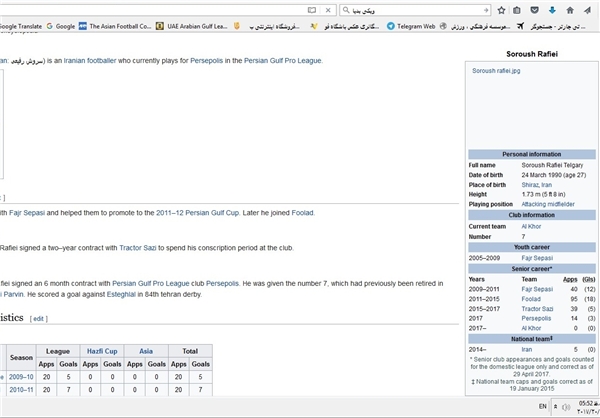Click the volume speaker tray icon
Viewport: 600px width, 418px height.
click(567, 407)
